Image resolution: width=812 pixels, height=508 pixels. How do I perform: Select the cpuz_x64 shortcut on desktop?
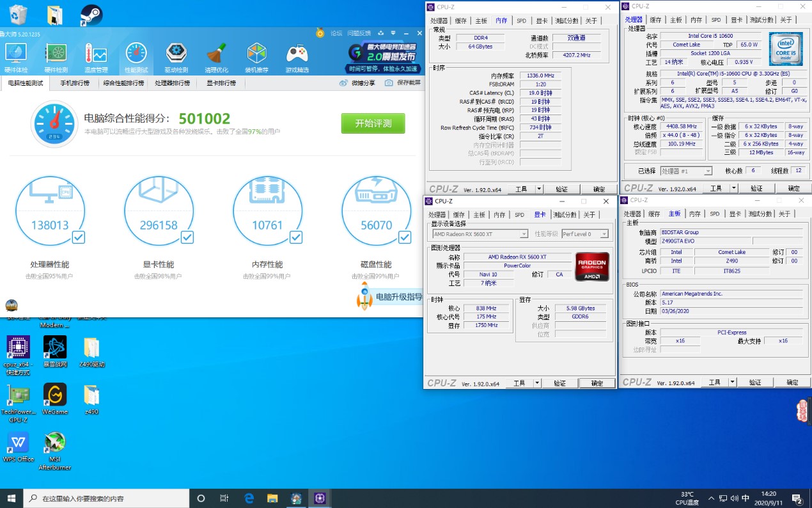[x=18, y=355]
